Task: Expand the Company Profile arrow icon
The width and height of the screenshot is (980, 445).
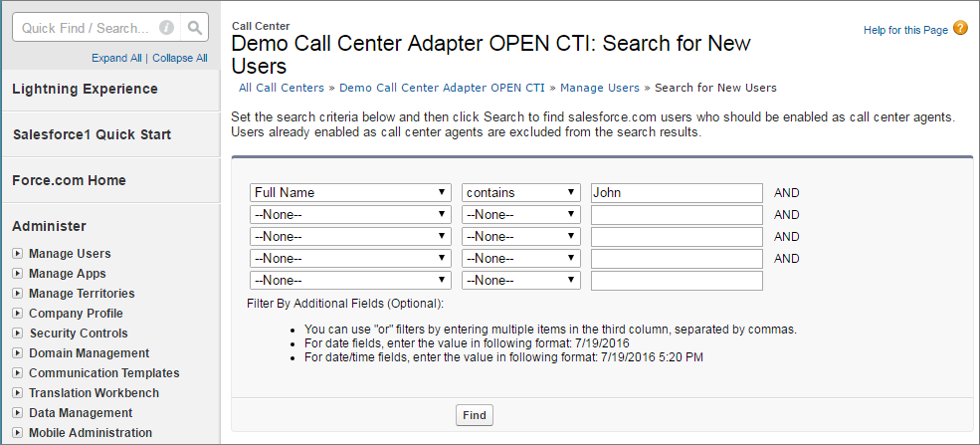Action: pyautogui.click(x=18, y=314)
